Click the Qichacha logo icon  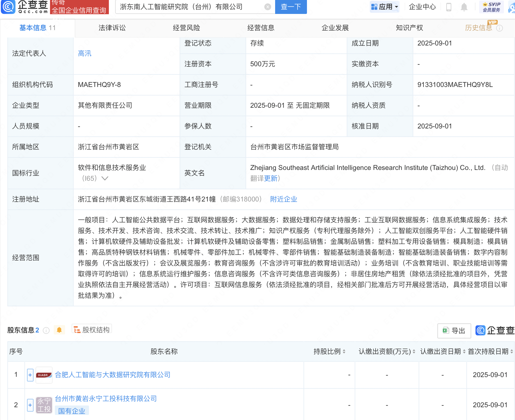pyautogui.click(x=8, y=7)
